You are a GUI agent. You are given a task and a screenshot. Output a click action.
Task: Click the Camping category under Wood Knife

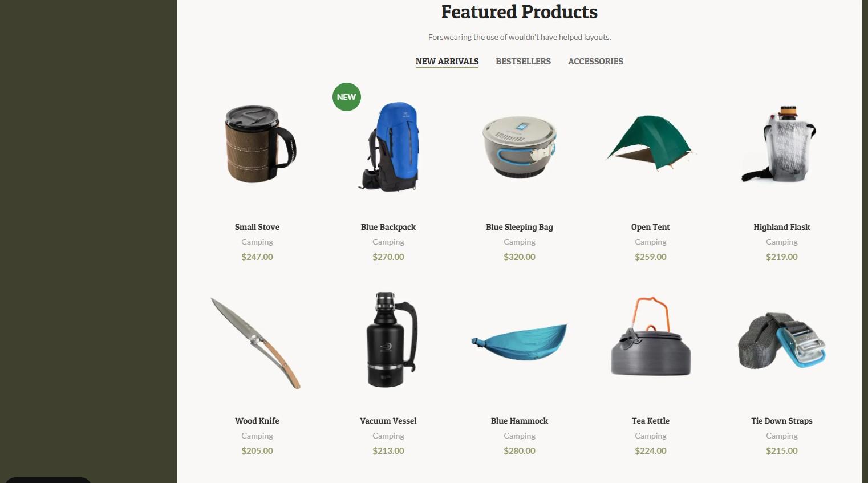tap(257, 436)
